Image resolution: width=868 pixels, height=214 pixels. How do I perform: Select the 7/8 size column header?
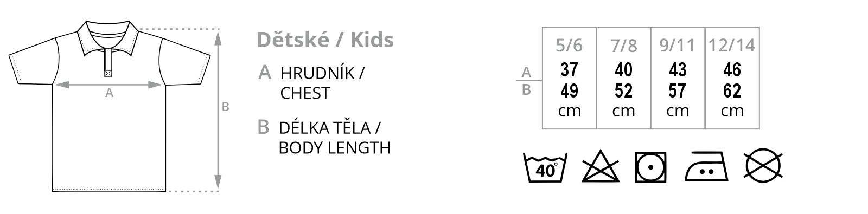point(623,46)
